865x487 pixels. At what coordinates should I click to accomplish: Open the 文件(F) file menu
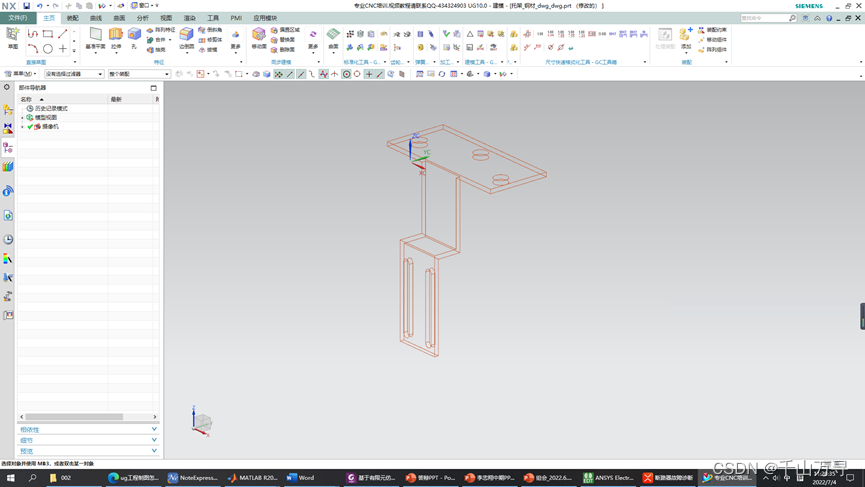[x=18, y=18]
